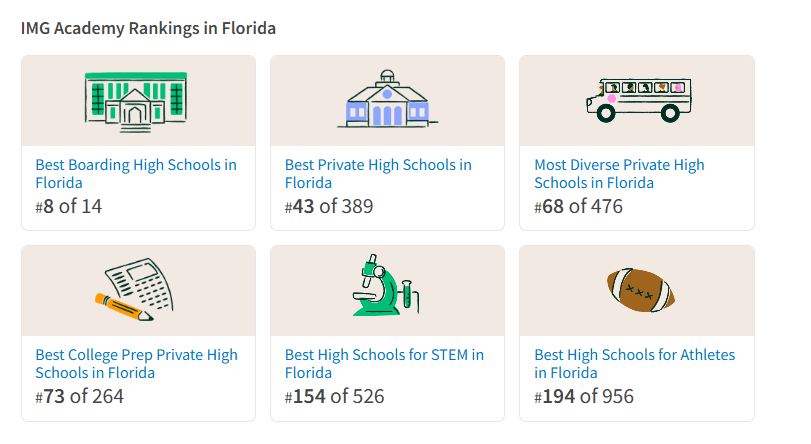Viewport: 811px width, 444px height.
Task: Click the blue private school building icon
Action: pos(387,100)
